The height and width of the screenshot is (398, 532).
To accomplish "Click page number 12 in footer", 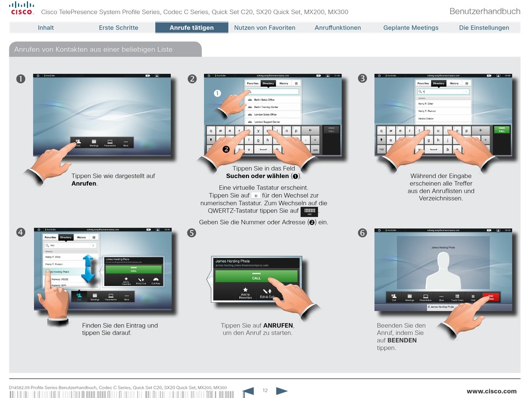I will tap(265, 391).
